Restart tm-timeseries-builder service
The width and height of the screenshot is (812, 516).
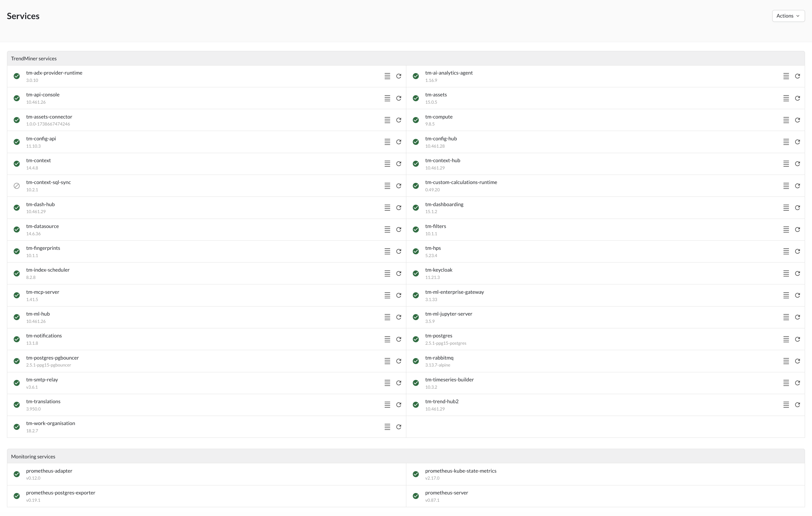797,383
